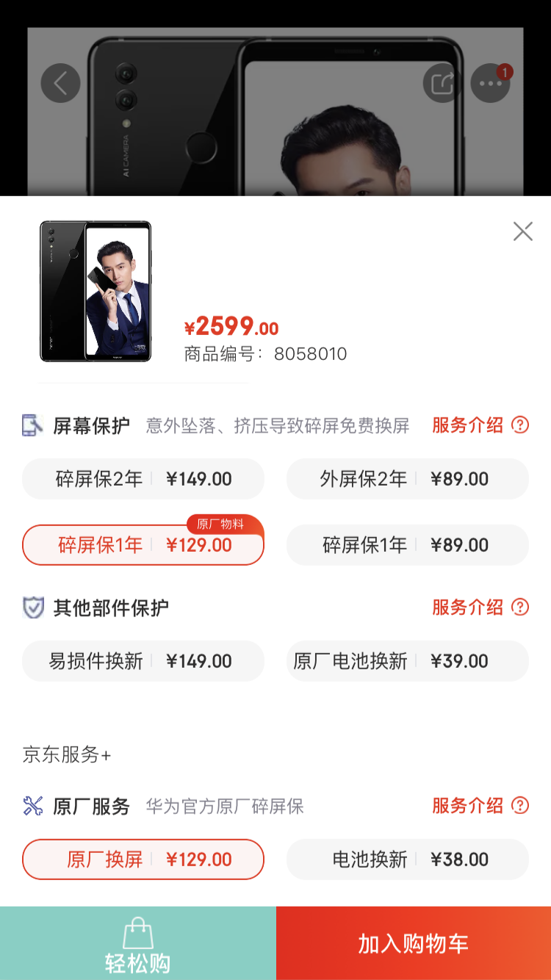Select 电池换新 ¥38.00 option
The height and width of the screenshot is (980, 551).
click(x=407, y=860)
